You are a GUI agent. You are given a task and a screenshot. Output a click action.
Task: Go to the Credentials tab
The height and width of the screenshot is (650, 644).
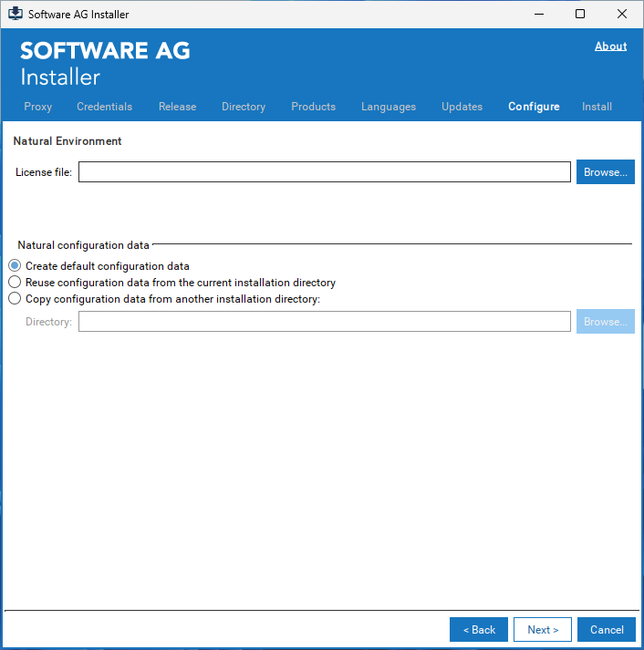tap(104, 107)
